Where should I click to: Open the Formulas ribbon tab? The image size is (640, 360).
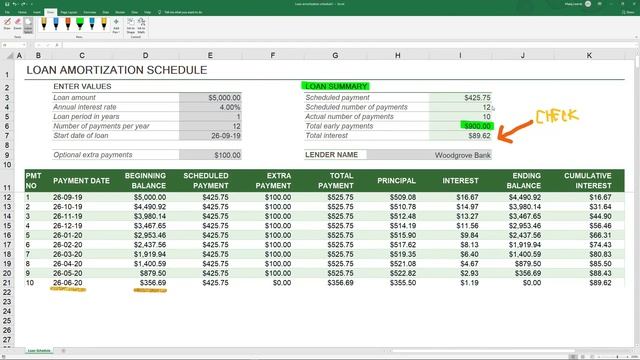pos(90,12)
